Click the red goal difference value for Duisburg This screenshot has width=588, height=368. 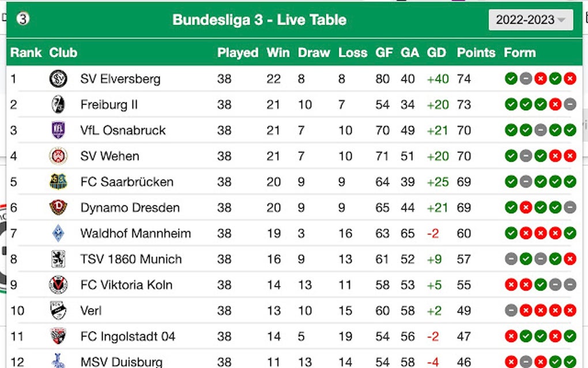point(433,361)
